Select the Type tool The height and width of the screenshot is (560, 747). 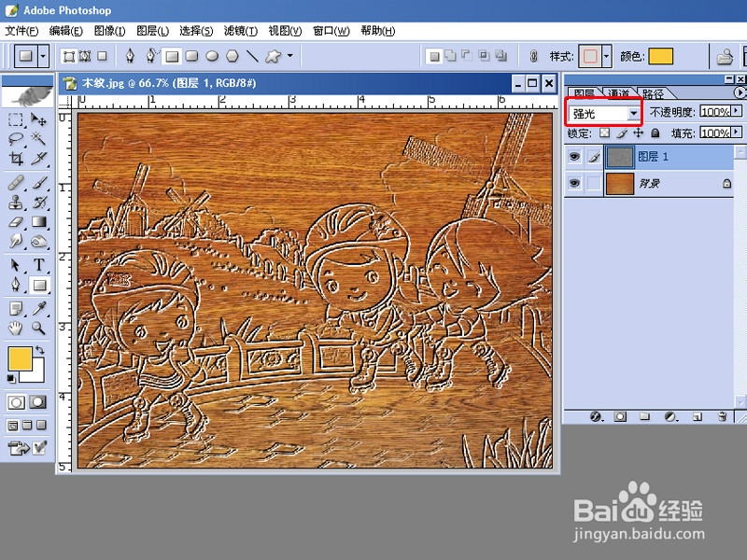point(38,265)
